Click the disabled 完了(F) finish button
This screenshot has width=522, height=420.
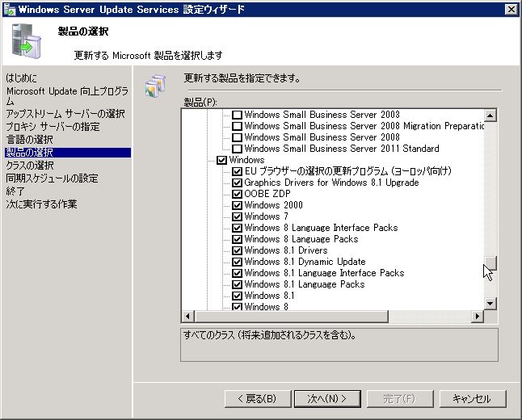(400, 399)
